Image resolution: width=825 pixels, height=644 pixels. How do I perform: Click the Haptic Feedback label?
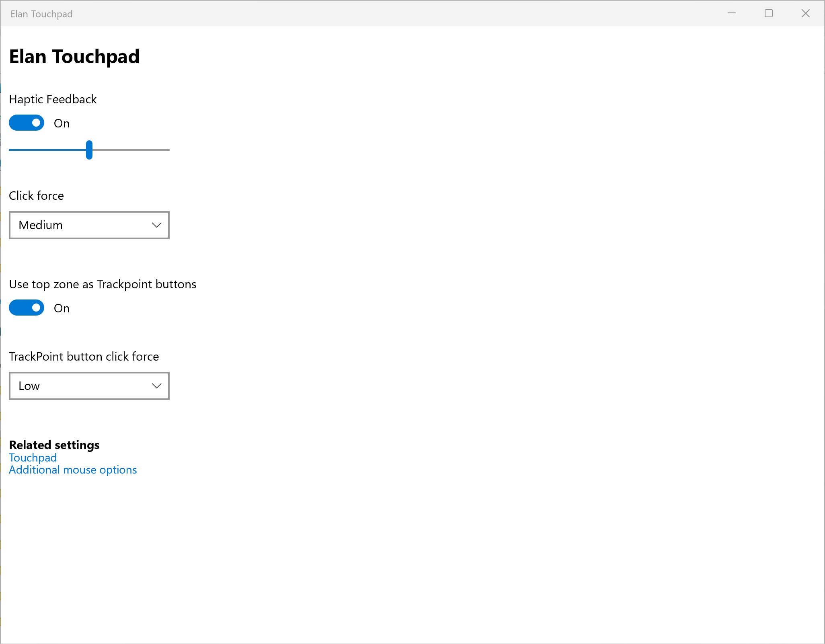point(53,99)
